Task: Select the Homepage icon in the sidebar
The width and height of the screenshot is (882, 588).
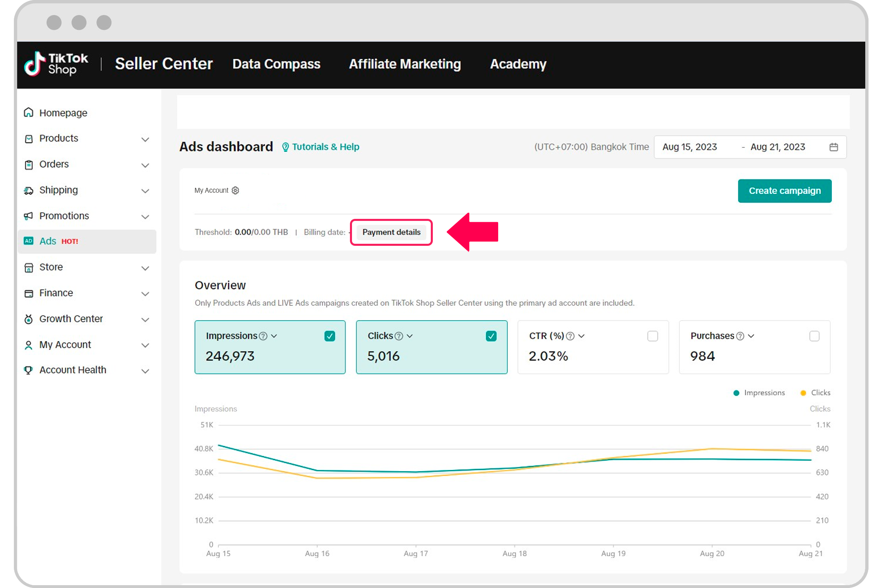Action: [28, 112]
